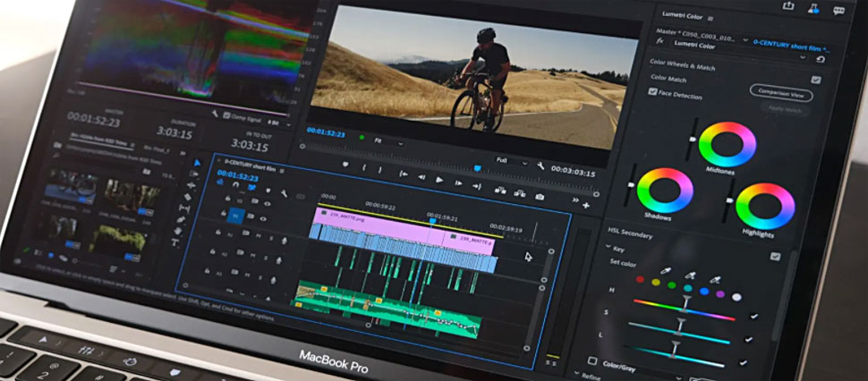Click the Midtones color wheel
The height and width of the screenshot is (381, 868).
click(x=727, y=144)
